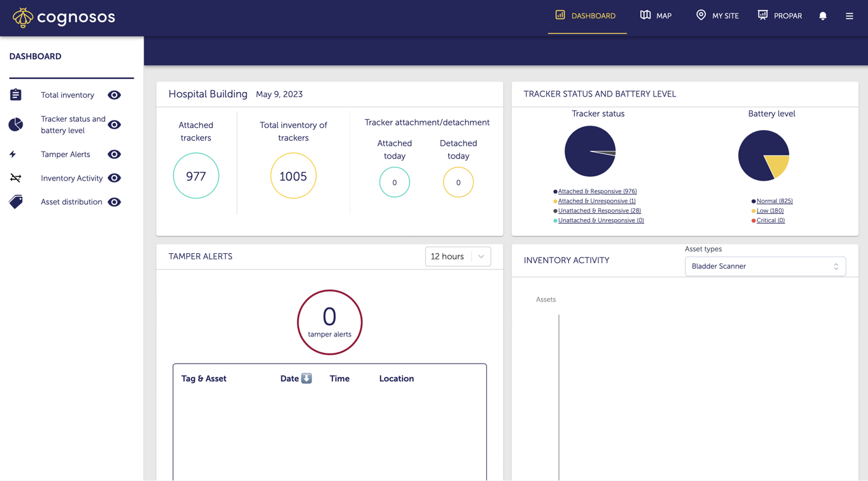The image size is (868, 481).
Task: Switch to the MAP tab
Action: [655, 16]
